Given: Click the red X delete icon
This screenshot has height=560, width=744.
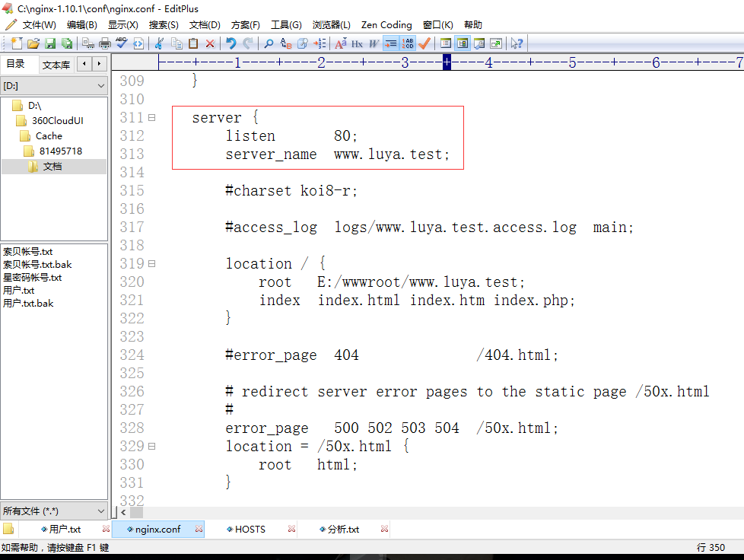Looking at the screenshot, I should 210,43.
